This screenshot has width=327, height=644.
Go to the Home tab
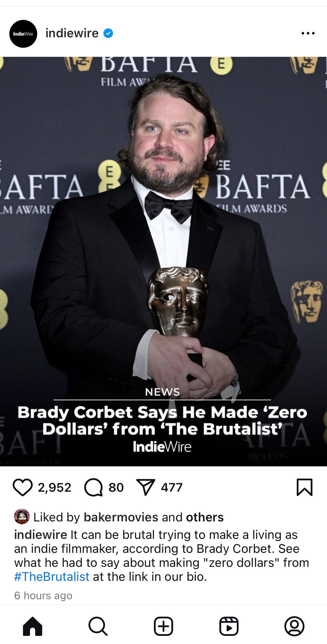(33, 626)
